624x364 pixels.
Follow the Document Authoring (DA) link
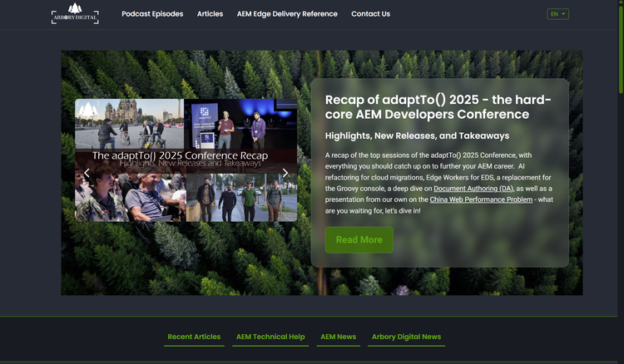pyautogui.click(x=473, y=189)
